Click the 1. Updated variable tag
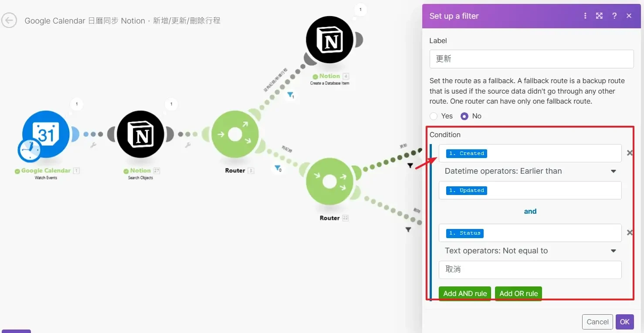 (x=467, y=190)
